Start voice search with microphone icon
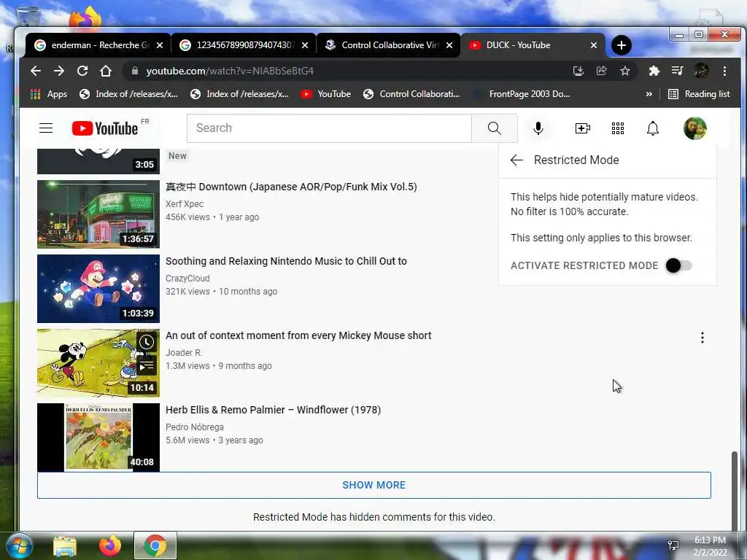The width and height of the screenshot is (747, 560). pos(538,128)
